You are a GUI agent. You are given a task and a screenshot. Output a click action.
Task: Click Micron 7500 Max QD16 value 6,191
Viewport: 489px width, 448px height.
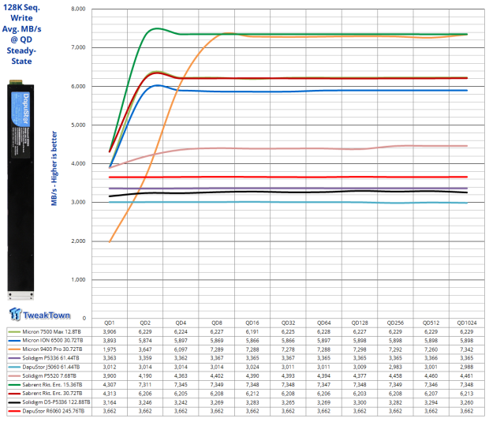click(252, 331)
